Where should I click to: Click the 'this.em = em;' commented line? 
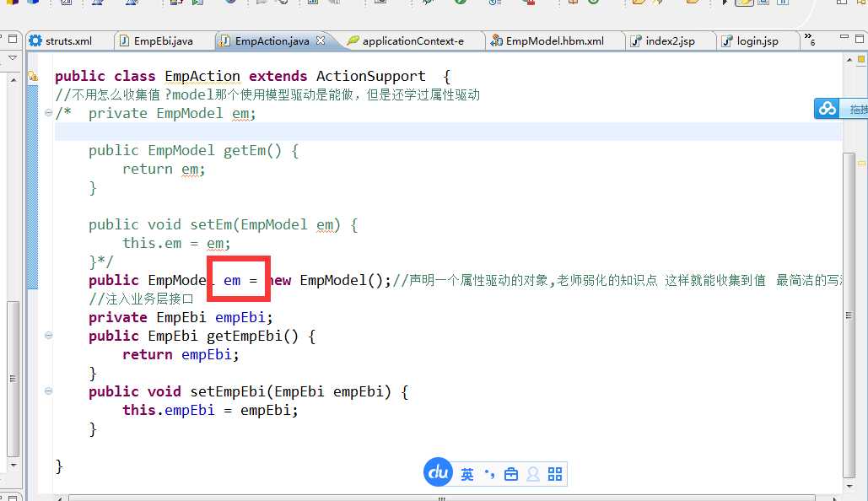176,243
